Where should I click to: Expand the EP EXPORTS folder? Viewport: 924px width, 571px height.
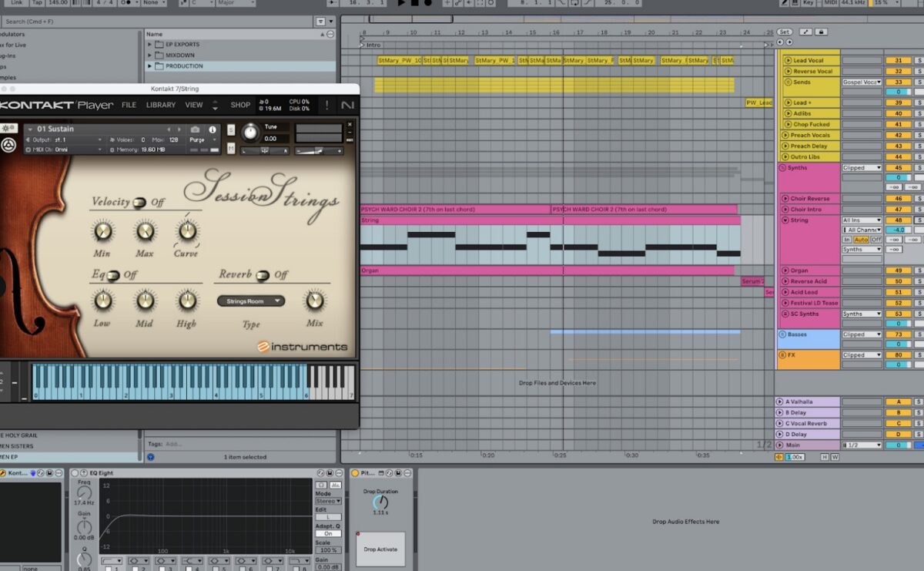pos(150,45)
